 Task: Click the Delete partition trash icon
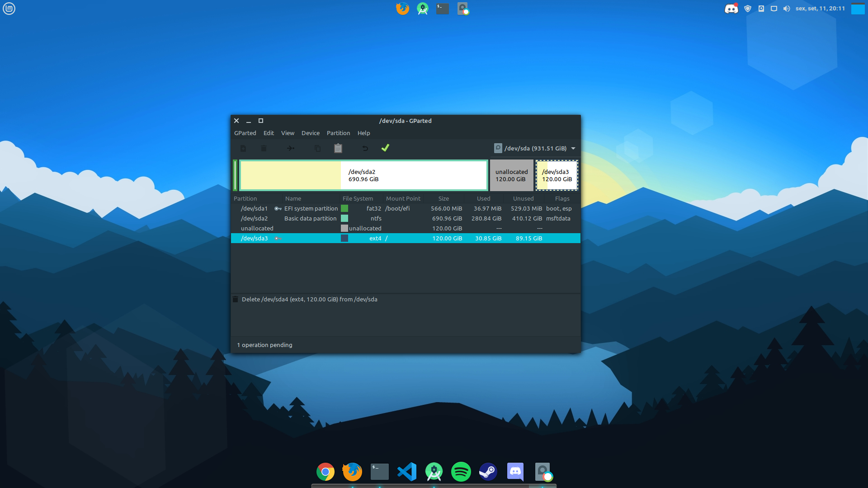click(x=264, y=148)
